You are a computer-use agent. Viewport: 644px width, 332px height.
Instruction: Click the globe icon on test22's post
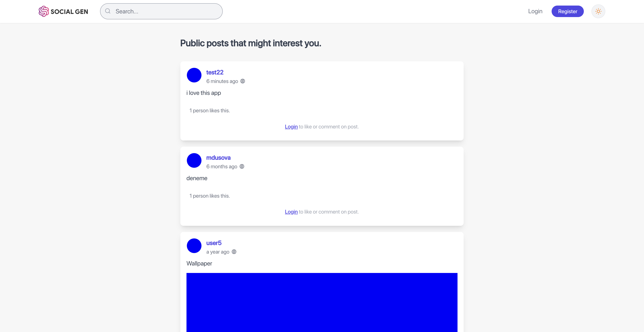[x=243, y=81]
